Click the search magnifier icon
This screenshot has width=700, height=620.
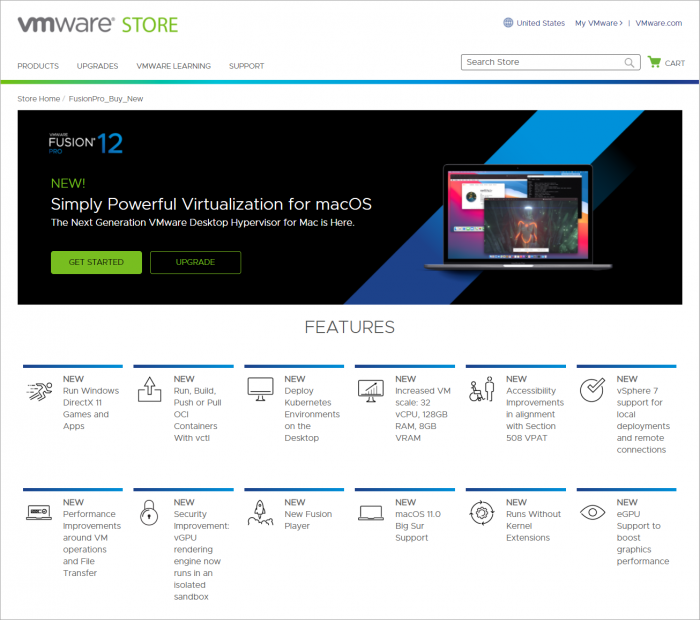point(629,62)
